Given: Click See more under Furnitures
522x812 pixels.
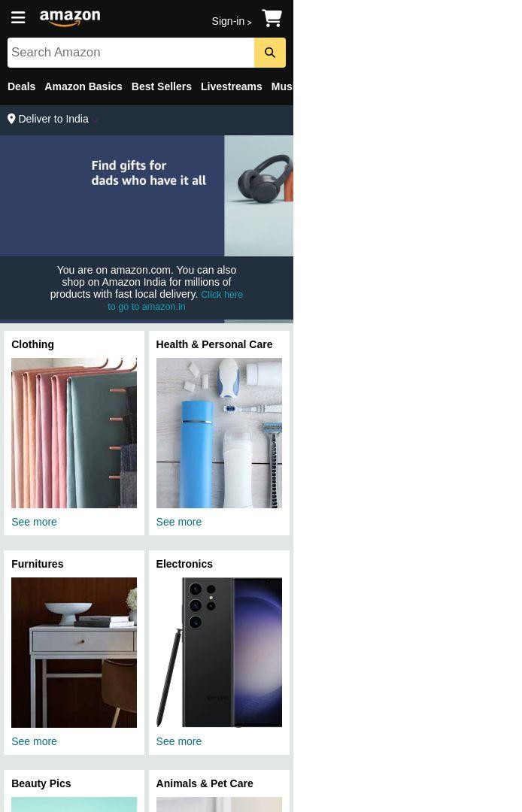Looking at the screenshot, I should click(34, 741).
